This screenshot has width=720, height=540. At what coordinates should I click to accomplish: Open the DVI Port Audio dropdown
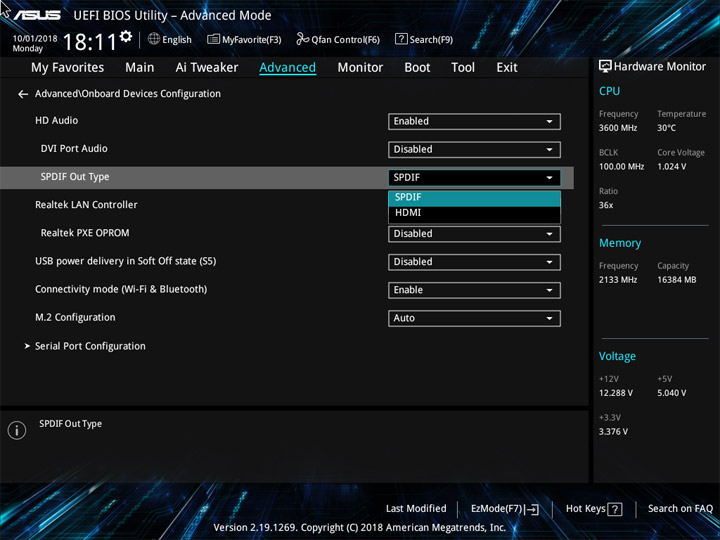click(474, 150)
